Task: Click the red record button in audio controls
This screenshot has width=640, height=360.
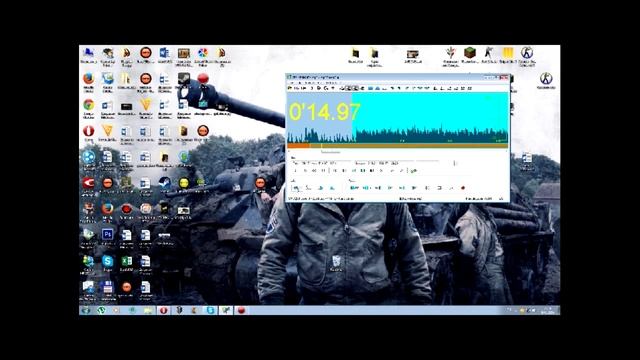Action: 463,188
